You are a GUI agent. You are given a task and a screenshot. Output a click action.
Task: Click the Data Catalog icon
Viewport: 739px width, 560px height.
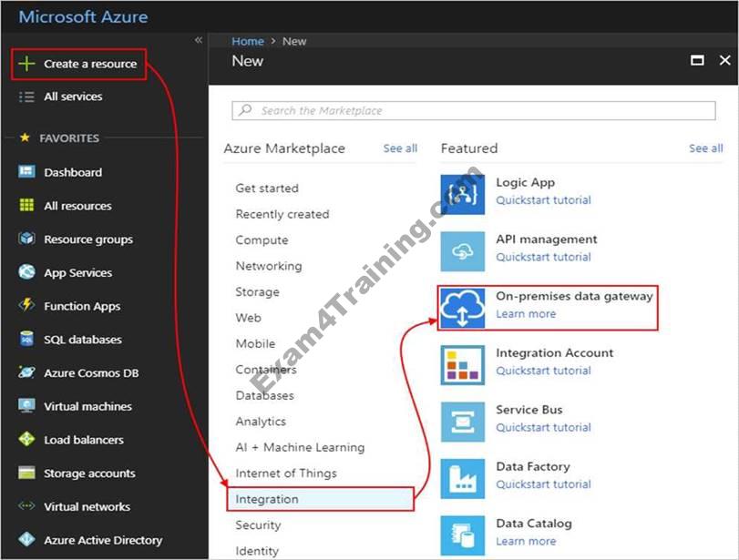[x=462, y=535]
